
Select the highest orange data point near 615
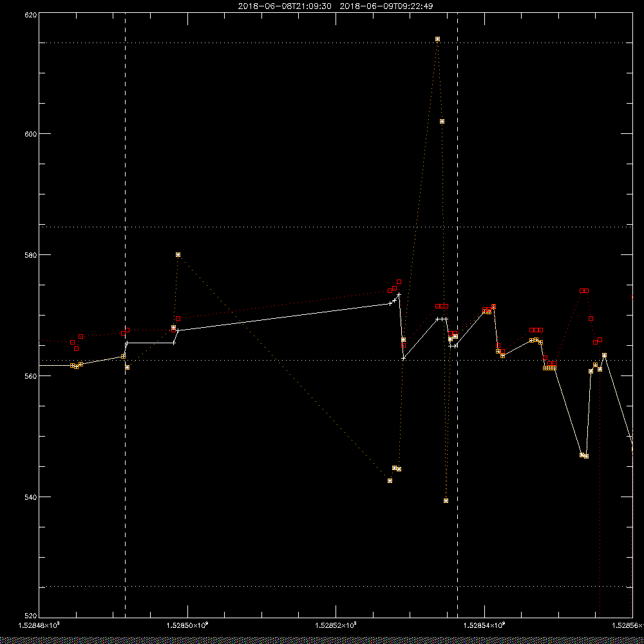pos(437,39)
